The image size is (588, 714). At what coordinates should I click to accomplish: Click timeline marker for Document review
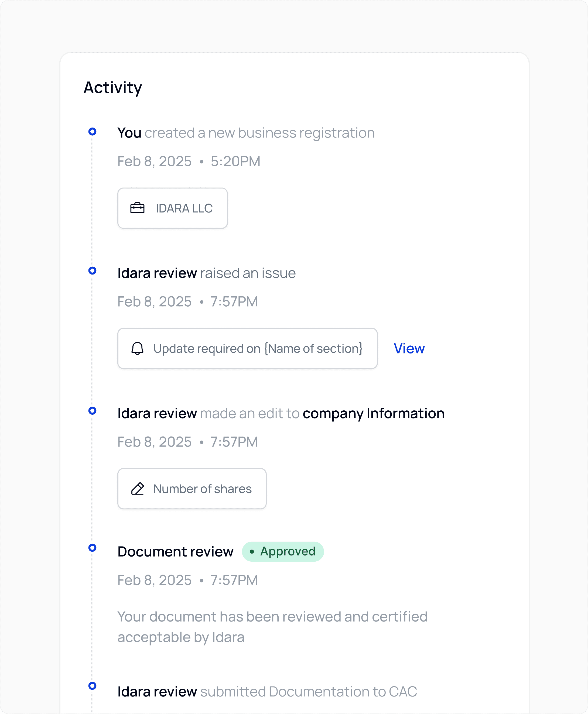[92, 547]
